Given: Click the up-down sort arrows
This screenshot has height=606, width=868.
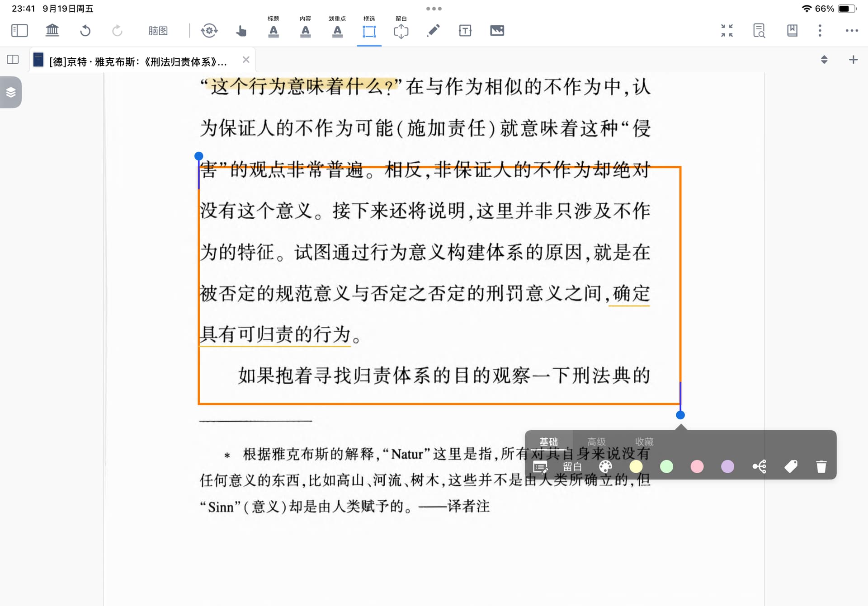Looking at the screenshot, I should pos(824,60).
